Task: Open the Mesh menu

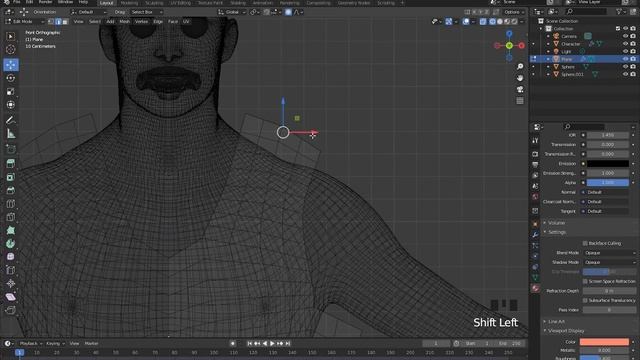Action: [x=124, y=22]
